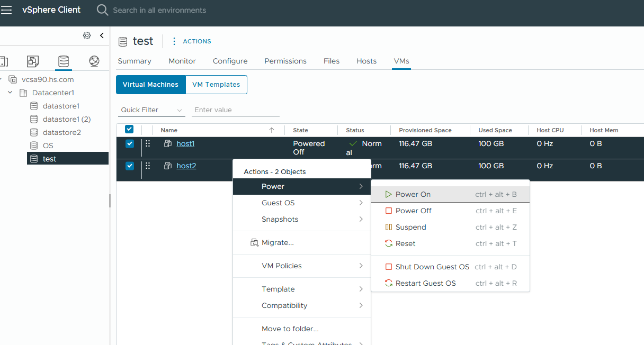Click the Shut Down Guest OS icon
The image size is (644, 345).
pyautogui.click(x=388, y=267)
